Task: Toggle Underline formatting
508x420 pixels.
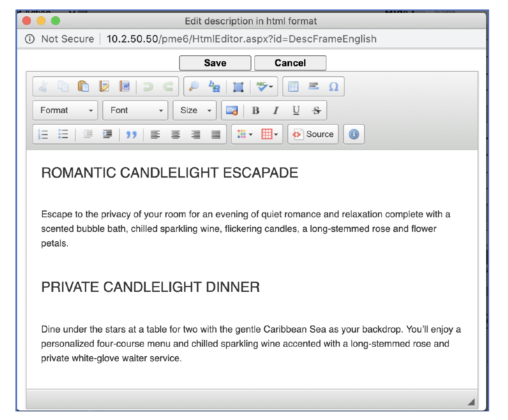Action: pos(296,111)
